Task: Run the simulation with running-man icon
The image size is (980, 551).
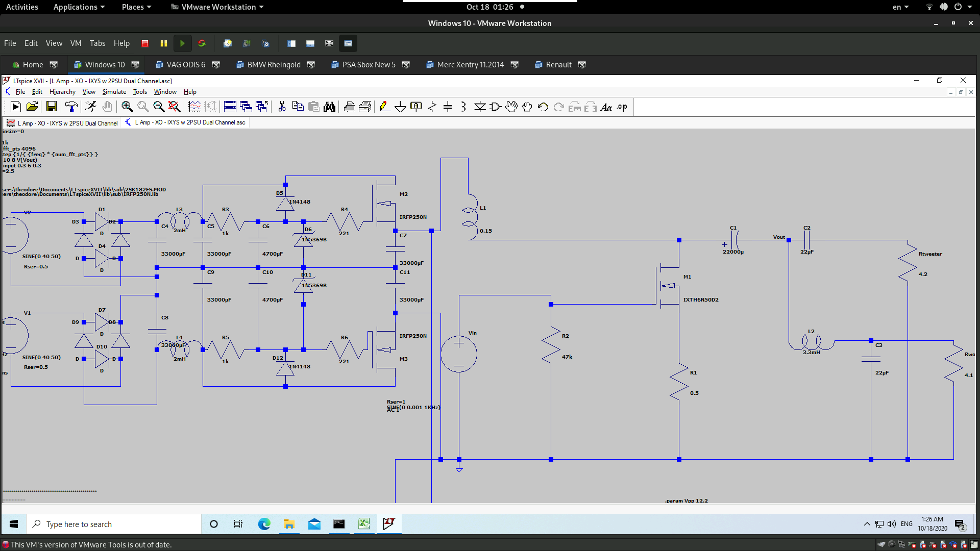Action: 91,107
